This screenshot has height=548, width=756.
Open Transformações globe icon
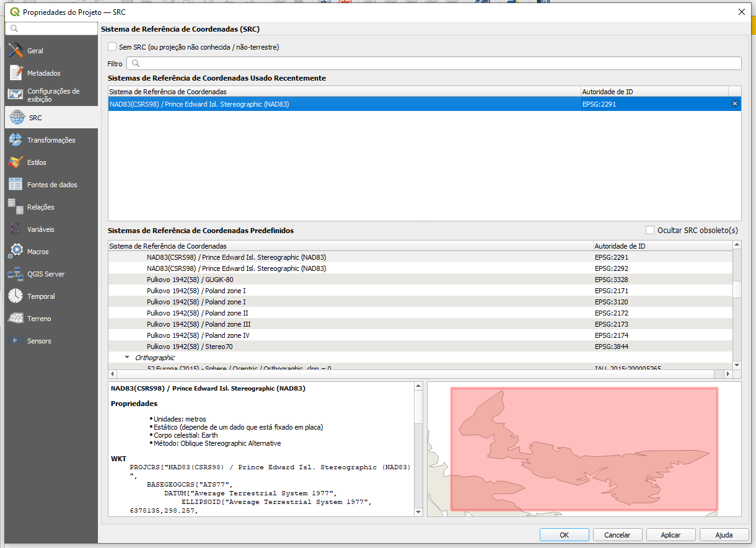tap(15, 140)
